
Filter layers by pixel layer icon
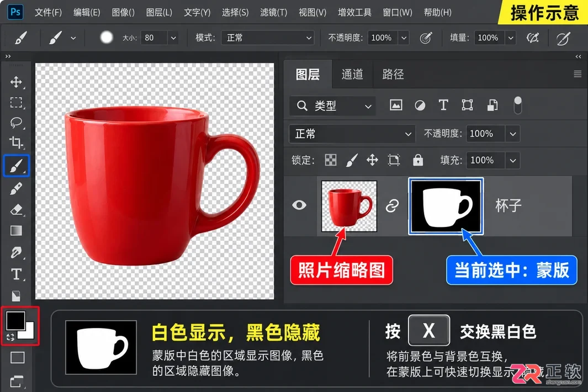[x=396, y=105]
